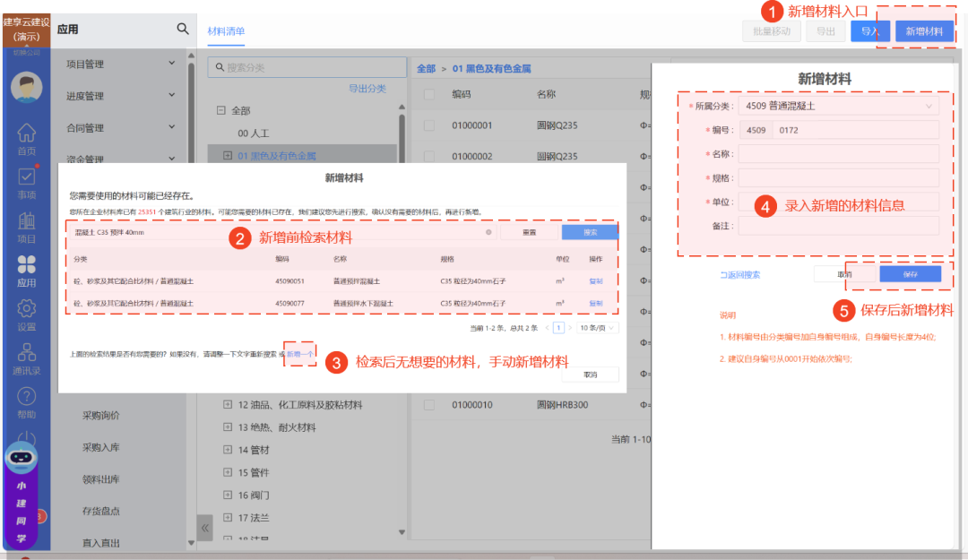The image size is (968, 560).
Task: Click the 返回搜索 link
Action: tap(739, 275)
